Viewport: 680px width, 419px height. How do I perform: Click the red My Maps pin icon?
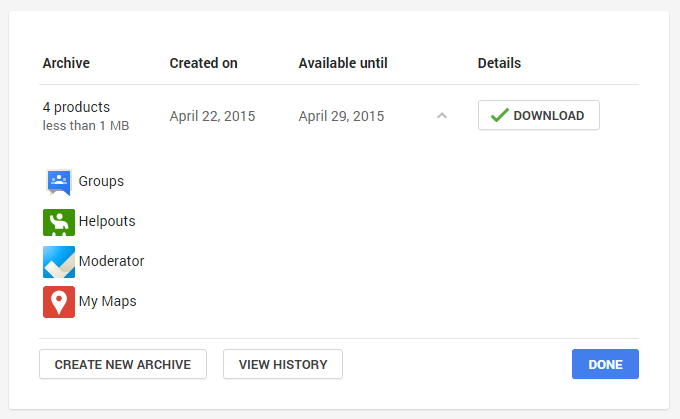click(59, 301)
